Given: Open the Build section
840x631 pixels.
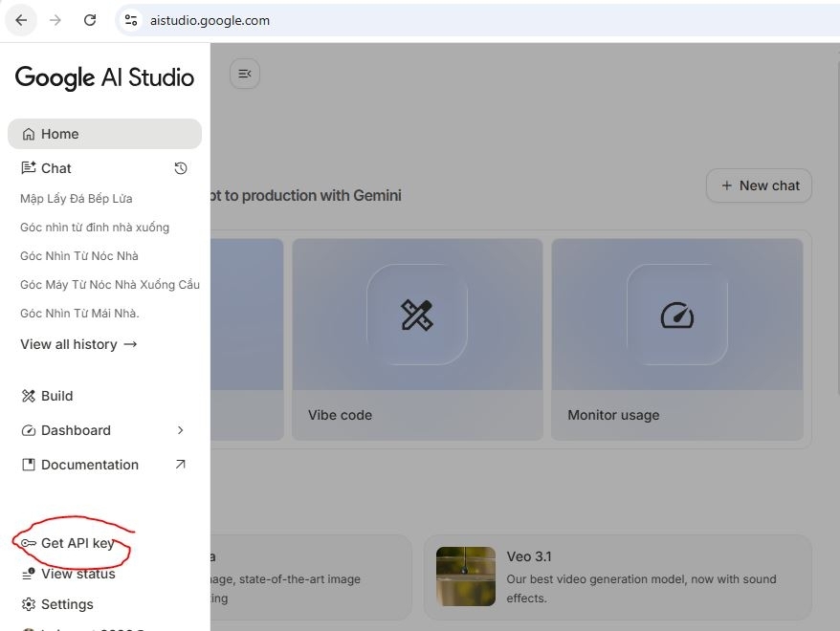Looking at the screenshot, I should [56, 396].
